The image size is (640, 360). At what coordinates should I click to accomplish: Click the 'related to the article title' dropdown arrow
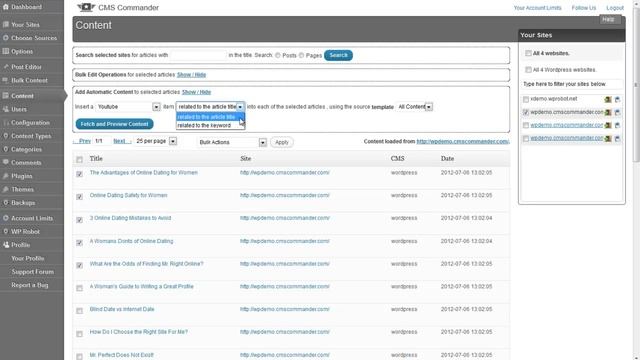[x=240, y=107]
